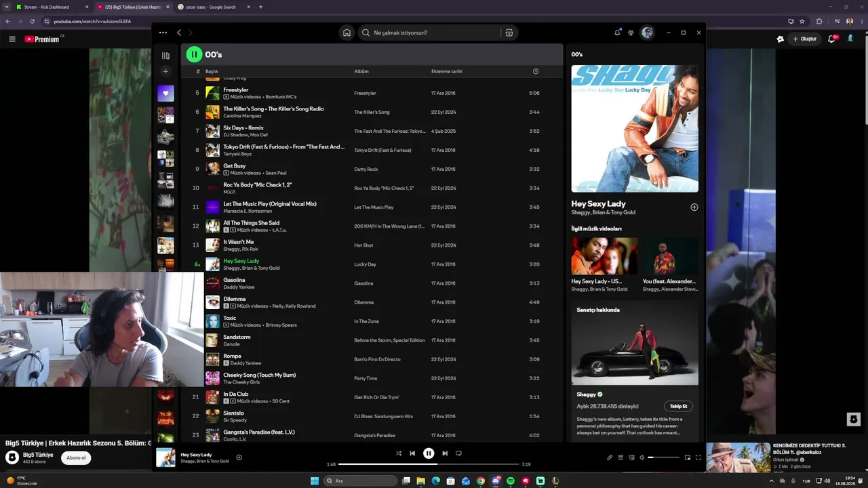
Task: Sort tracks by the Albüm column
Action: point(361,71)
